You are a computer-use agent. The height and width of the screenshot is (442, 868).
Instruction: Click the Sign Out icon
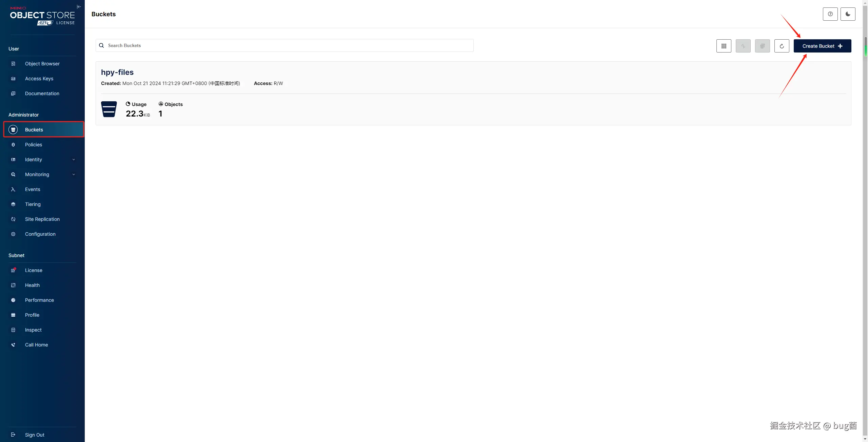click(13, 435)
